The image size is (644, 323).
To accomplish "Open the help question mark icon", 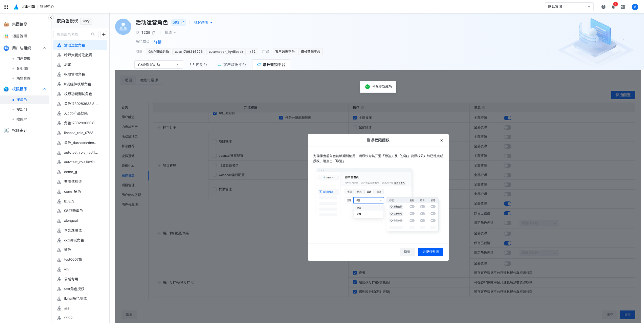I will point(603,7).
